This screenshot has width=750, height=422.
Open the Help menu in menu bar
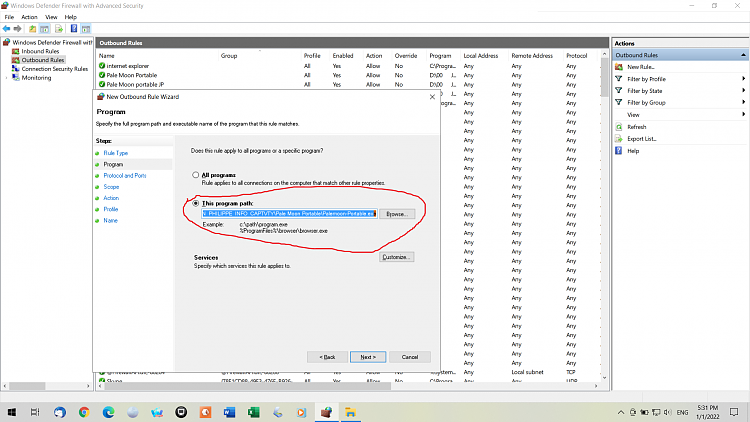pos(70,17)
